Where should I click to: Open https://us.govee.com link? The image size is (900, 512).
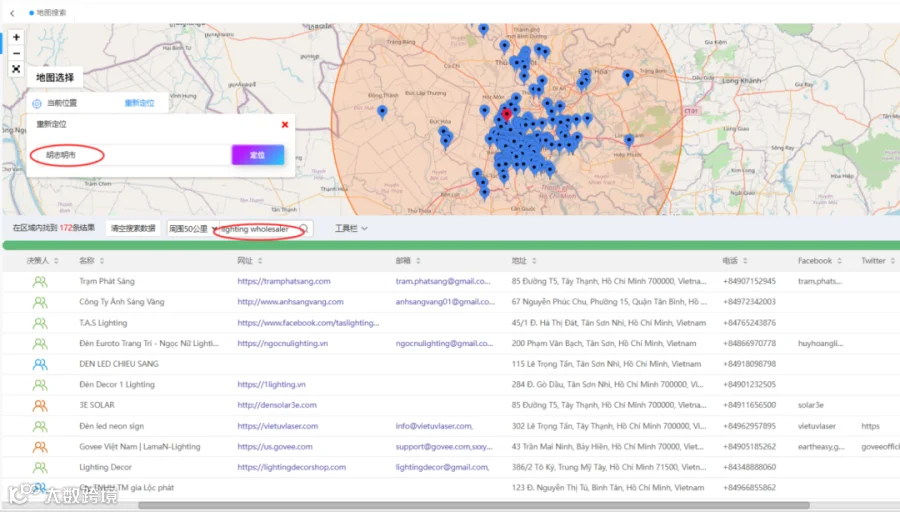[275, 447]
